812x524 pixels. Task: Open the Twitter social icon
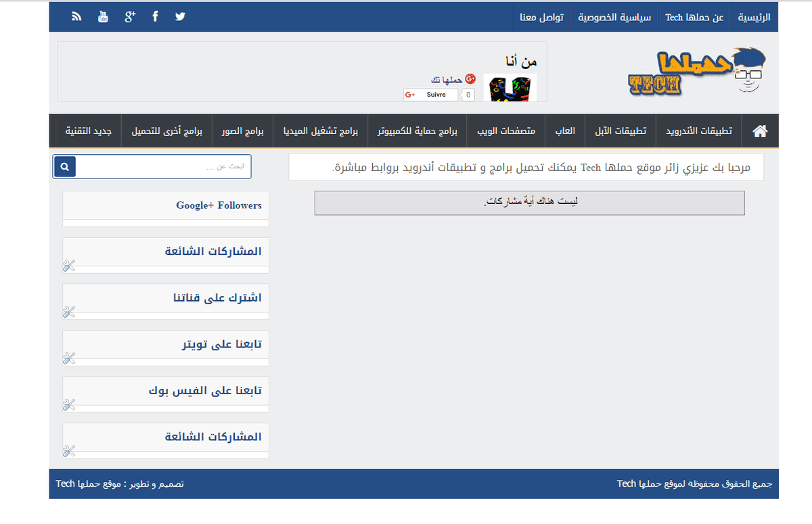(x=180, y=17)
